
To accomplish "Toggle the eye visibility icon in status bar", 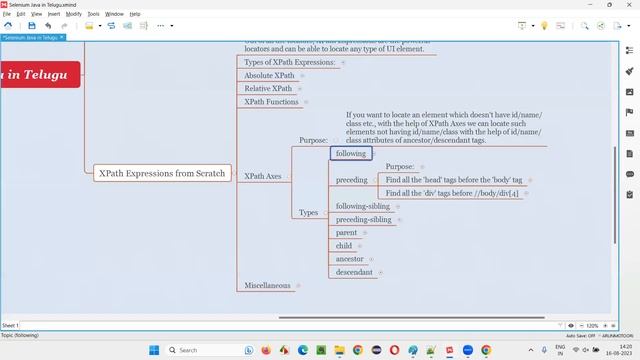I will click(x=571, y=326).
